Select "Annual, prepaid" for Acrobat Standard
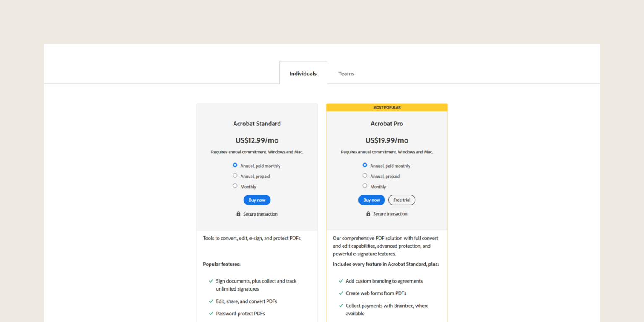 coord(235,175)
